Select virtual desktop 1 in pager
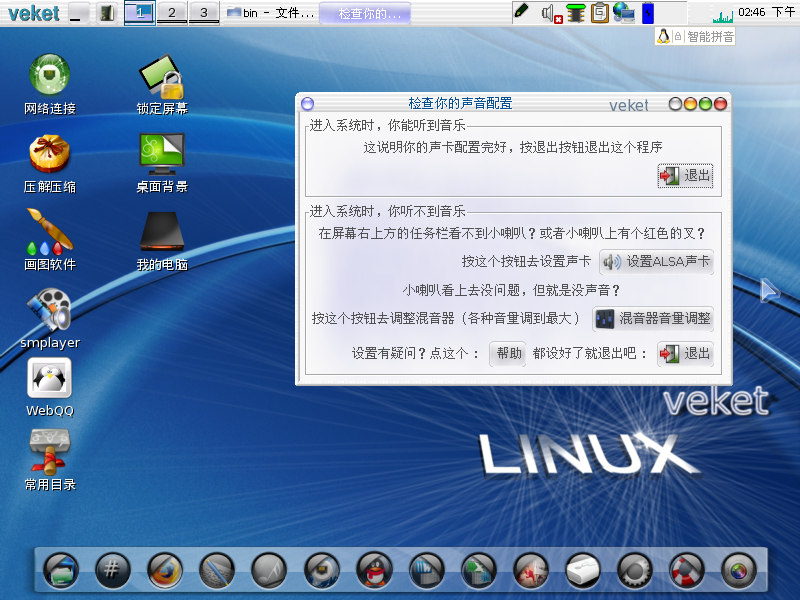 (140, 13)
